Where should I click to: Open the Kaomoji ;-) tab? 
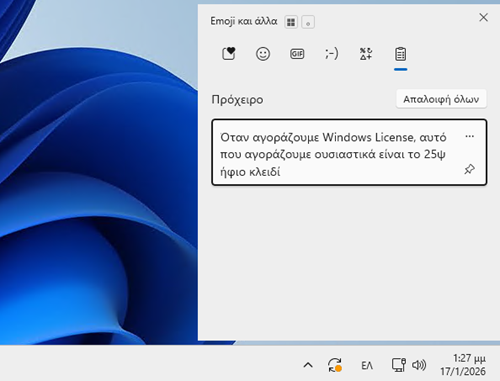[x=332, y=54]
